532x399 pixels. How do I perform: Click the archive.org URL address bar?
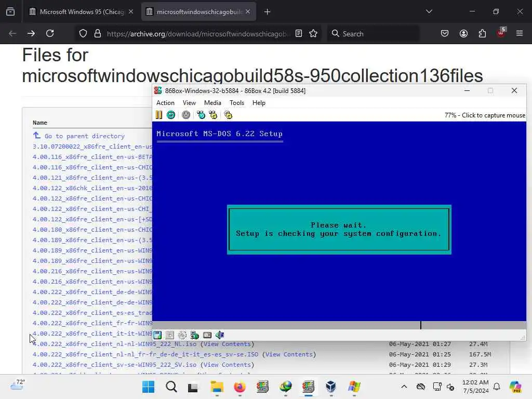click(x=199, y=34)
